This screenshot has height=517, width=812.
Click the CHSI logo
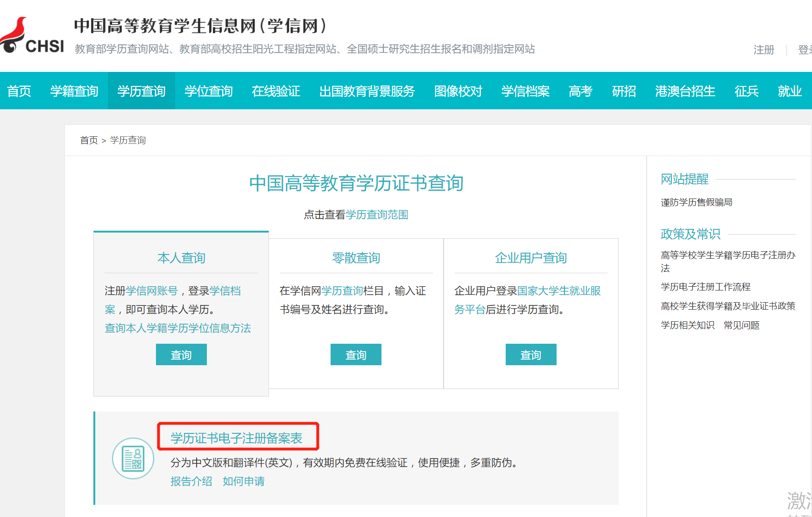pyautogui.click(x=32, y=36)
